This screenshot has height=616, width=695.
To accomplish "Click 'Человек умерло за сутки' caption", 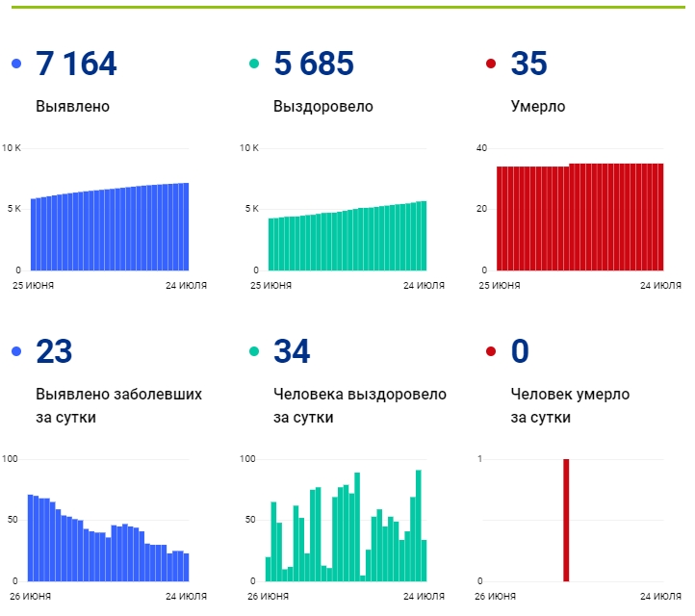I will coord(570,405).
